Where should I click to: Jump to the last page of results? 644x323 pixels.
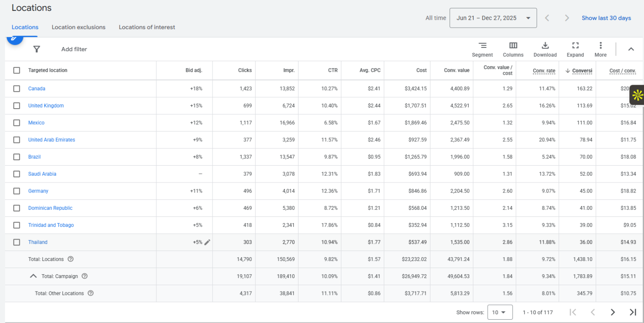click(x=633, y=312)
